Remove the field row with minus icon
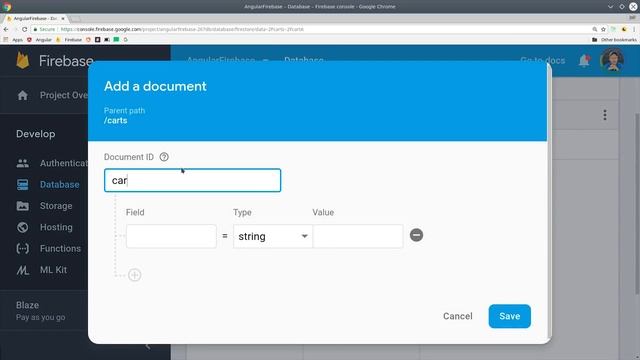 click(x=416, y=235)
